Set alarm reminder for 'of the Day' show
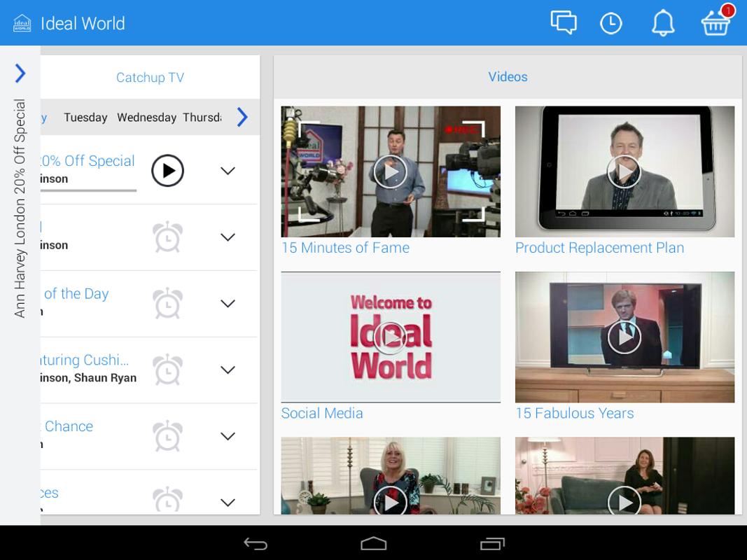Screen dimensions: 747x560 [168, 303]
